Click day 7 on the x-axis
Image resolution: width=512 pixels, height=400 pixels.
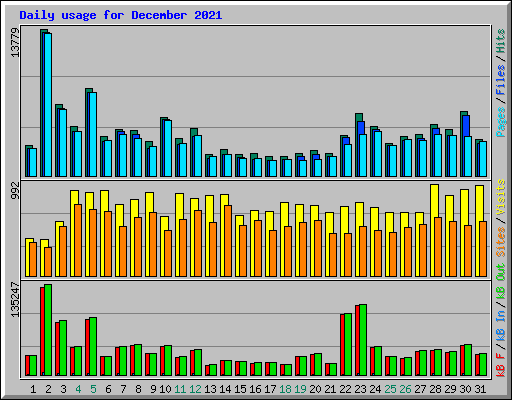click(x=123, y=389)
